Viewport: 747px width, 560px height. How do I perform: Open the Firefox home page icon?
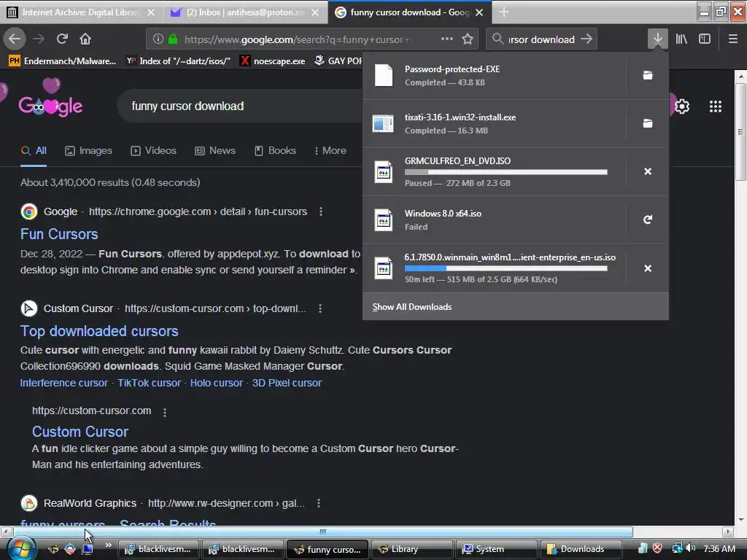tap(85, 39)
